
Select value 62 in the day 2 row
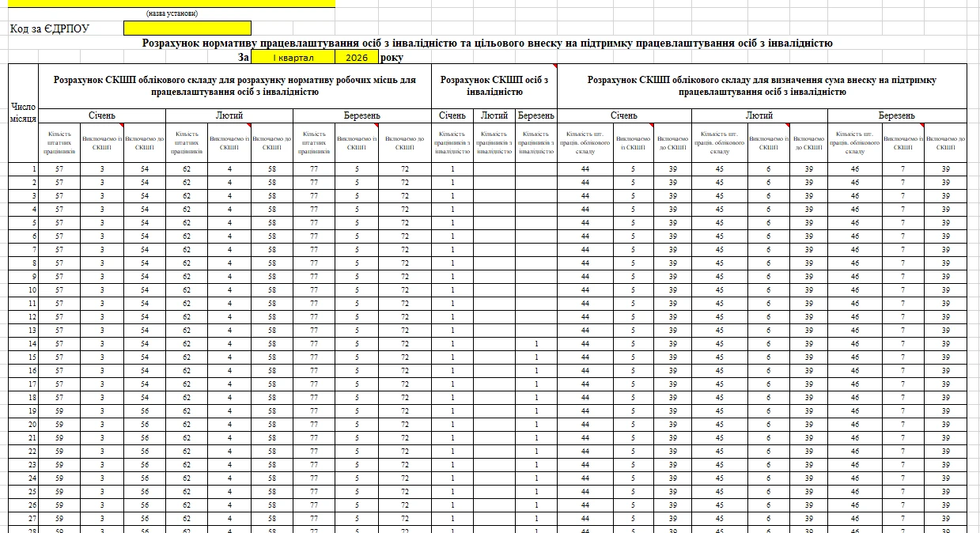pyautogui.click(x=187, y=183)
